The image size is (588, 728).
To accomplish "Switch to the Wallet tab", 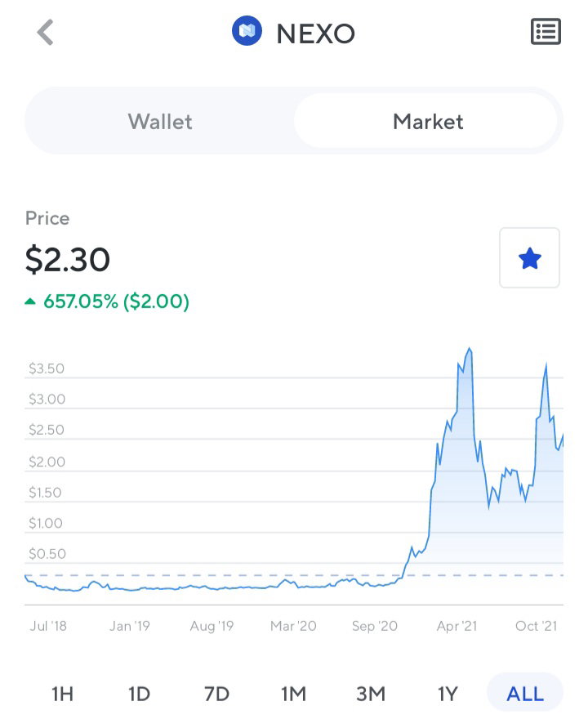I will point(159,121).
